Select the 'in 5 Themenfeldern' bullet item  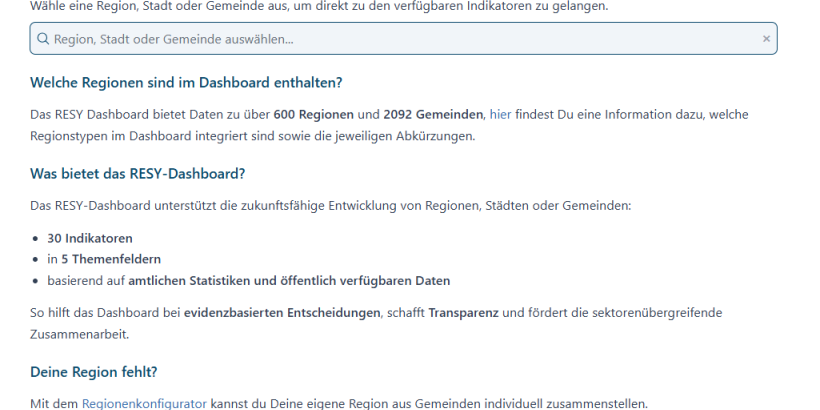[x=94, y=259]
